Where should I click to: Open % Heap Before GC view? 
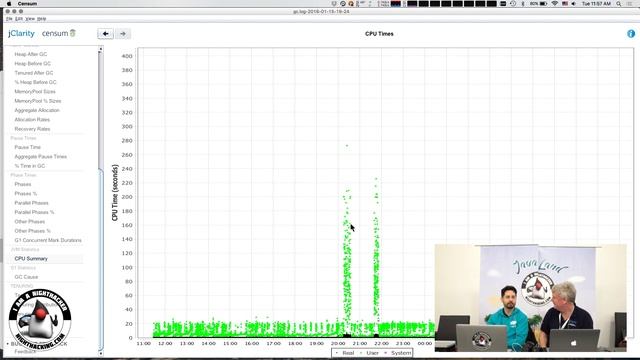[x=36, y=82]
